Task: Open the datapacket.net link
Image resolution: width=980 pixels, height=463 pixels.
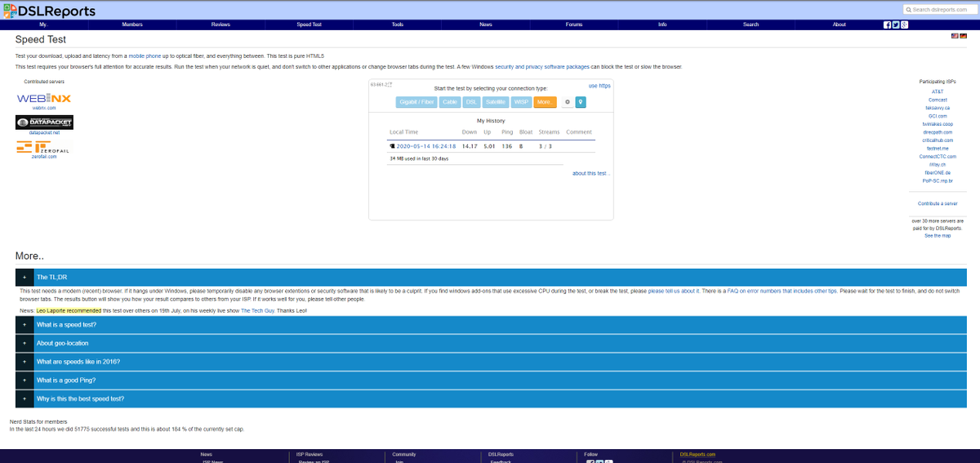Action: pyautogui.click(x=44, y=132)
